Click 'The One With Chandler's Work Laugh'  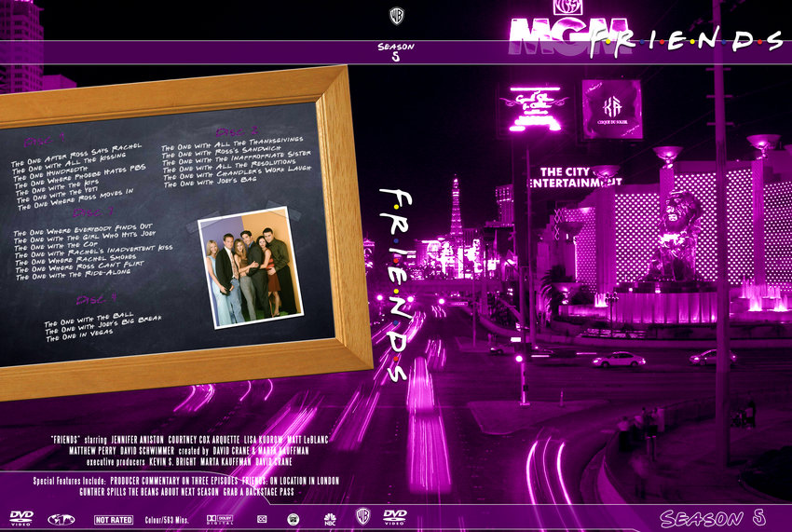click(238, 174)
